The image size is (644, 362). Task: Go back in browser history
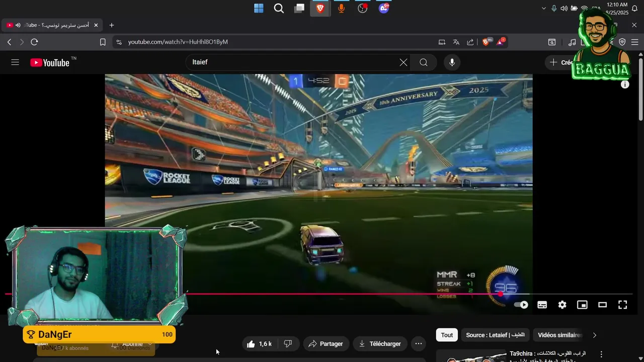tap(9, 42)
